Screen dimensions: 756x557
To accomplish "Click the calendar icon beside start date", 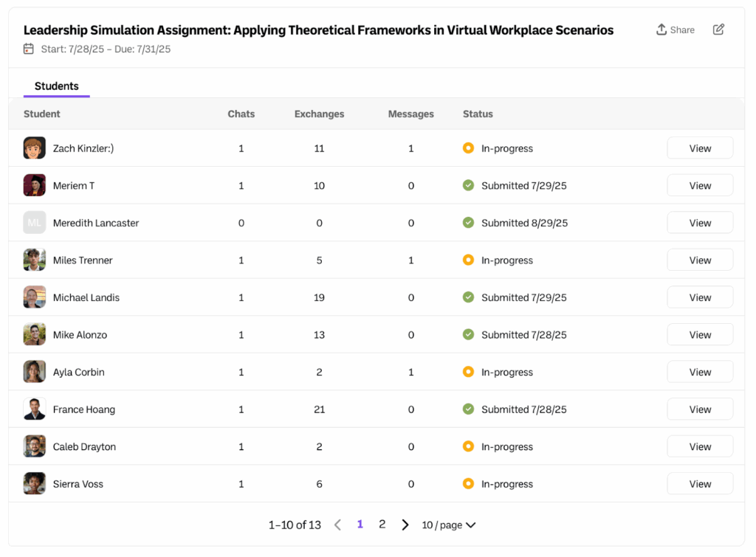I will [29, 49].
